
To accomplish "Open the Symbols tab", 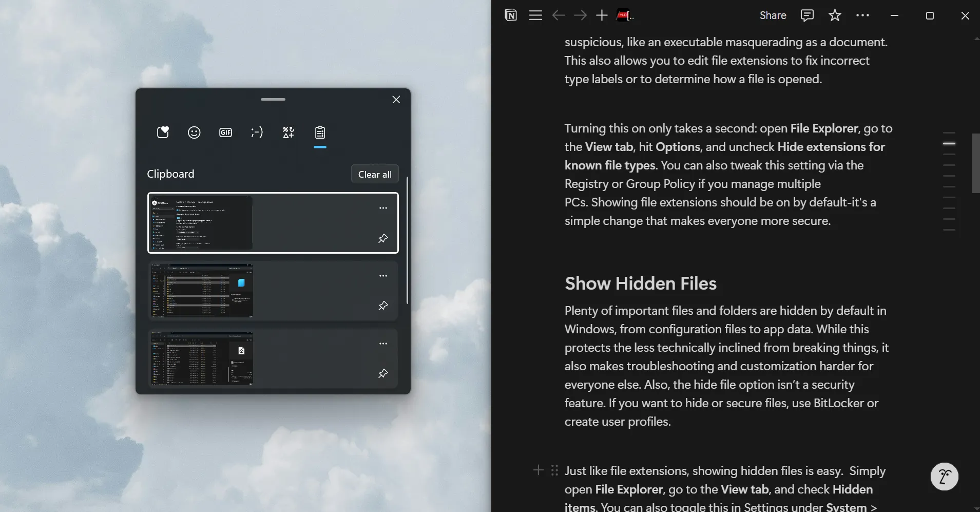I will pyautogui.click(x=289, y=132).
